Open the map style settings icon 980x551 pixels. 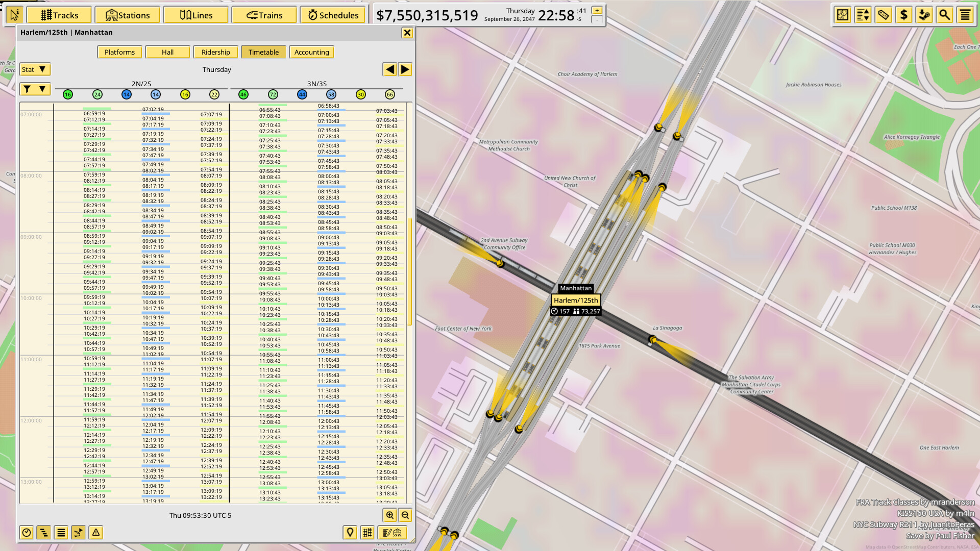[842, 15]
